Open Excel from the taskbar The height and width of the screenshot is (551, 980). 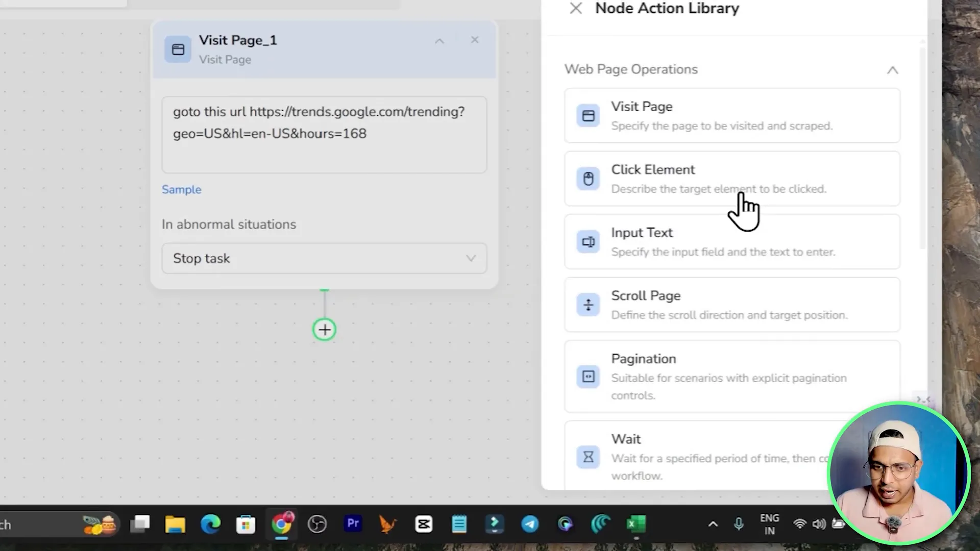pos(635,524)
